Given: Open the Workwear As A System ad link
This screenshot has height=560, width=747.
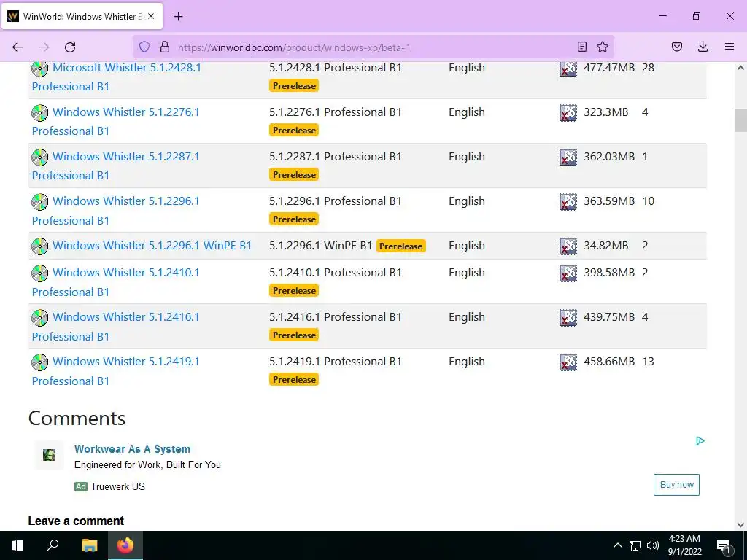Looking at the screenshot, I should click(132, 449).
